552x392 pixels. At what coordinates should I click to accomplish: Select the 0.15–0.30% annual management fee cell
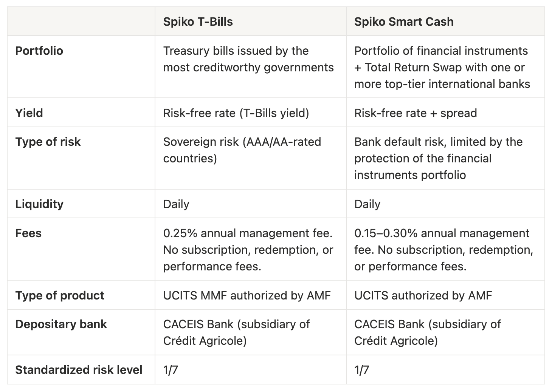tap(443, 250)
